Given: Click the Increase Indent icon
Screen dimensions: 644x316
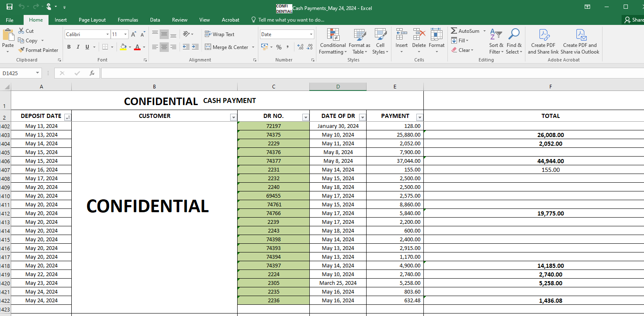Looking at the screenshot, I should [x=195, y=47].
